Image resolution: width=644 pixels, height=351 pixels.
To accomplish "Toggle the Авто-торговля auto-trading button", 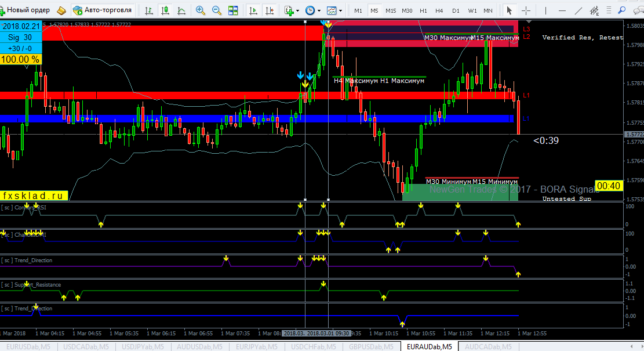I will tap(102, 10).
